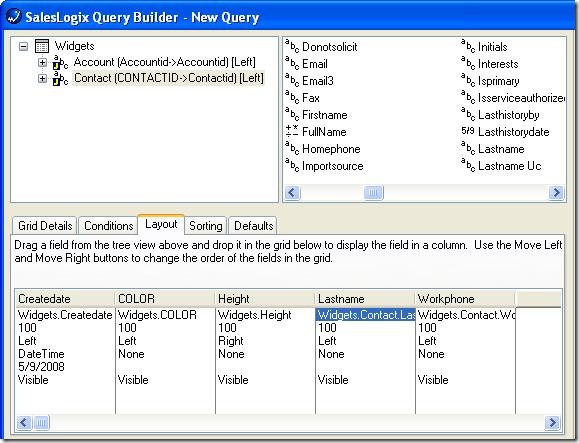Select the Widgets tree label
This screenshot has width=579, height=443.
(x=75, y=46)
